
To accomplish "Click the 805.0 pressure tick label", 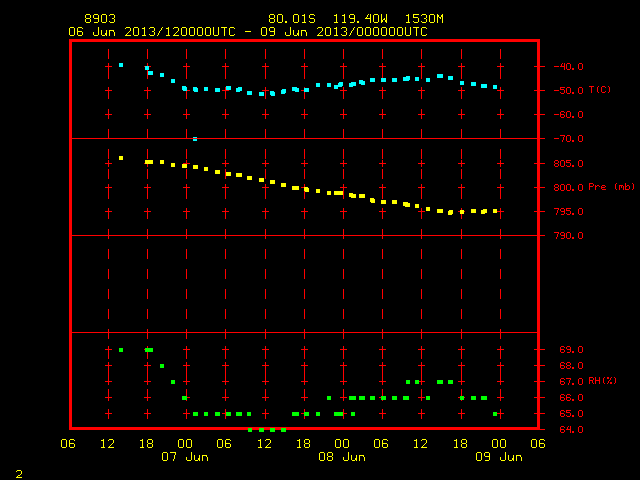I will (x=568, y=164).
